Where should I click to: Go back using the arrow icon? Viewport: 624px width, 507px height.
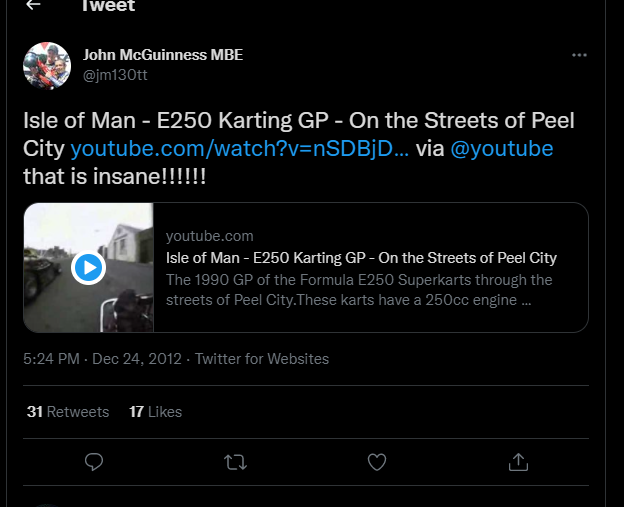pos(33,5)
